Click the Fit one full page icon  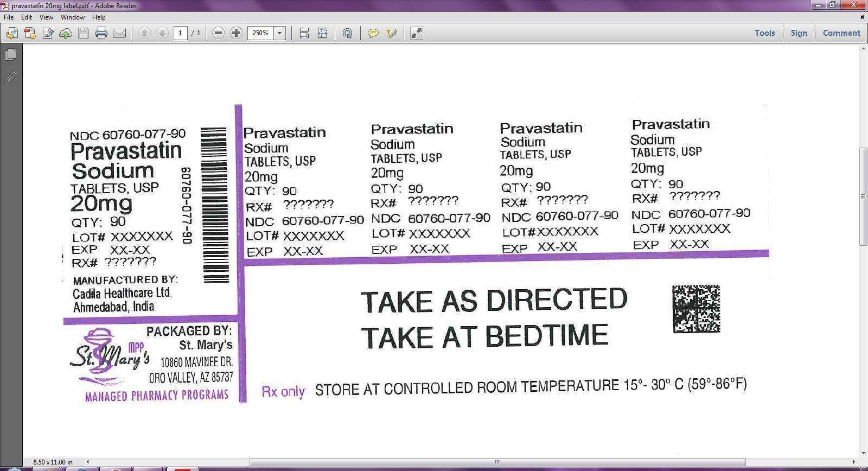click(322, 33)
